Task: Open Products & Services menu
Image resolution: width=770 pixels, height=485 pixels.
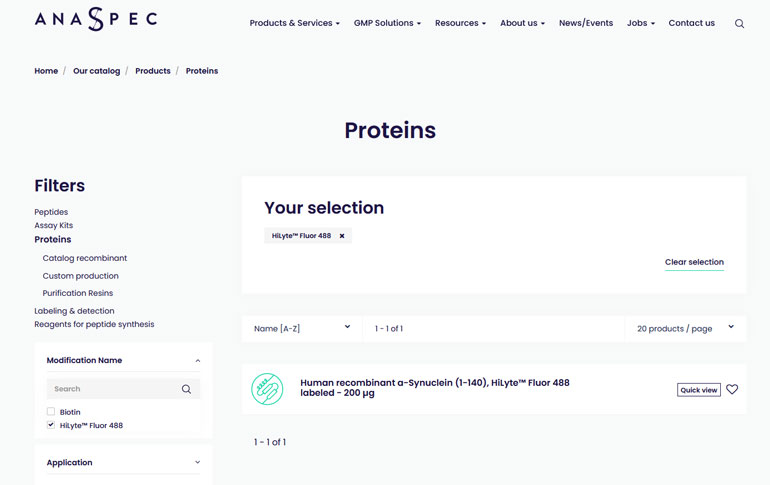Action: click(x=295, y=23)
